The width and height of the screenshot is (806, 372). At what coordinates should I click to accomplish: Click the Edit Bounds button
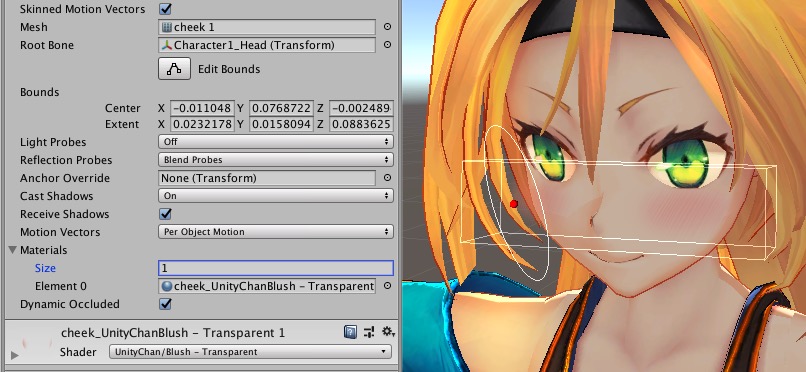click(x=174, y=69)
